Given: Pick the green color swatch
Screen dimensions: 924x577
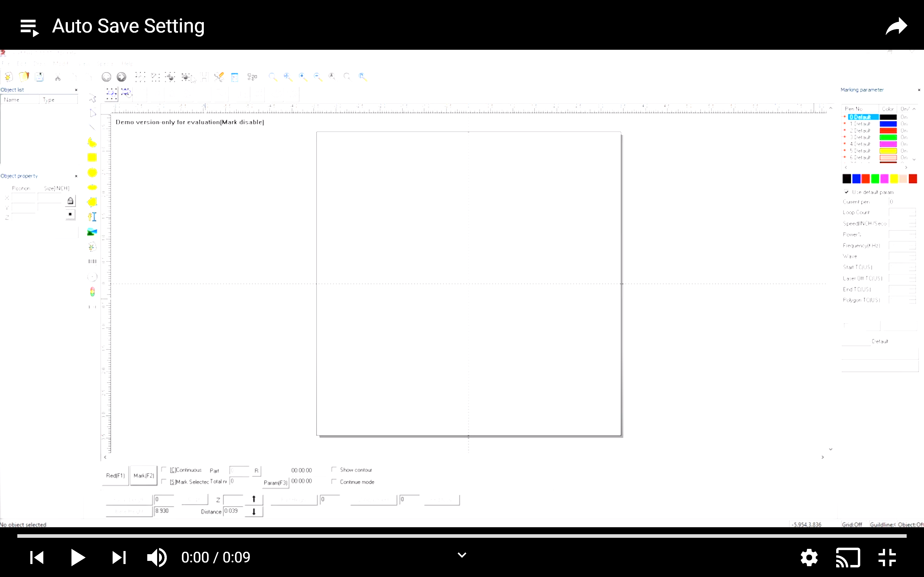Looking at the screenshot, I should (875, 179).
